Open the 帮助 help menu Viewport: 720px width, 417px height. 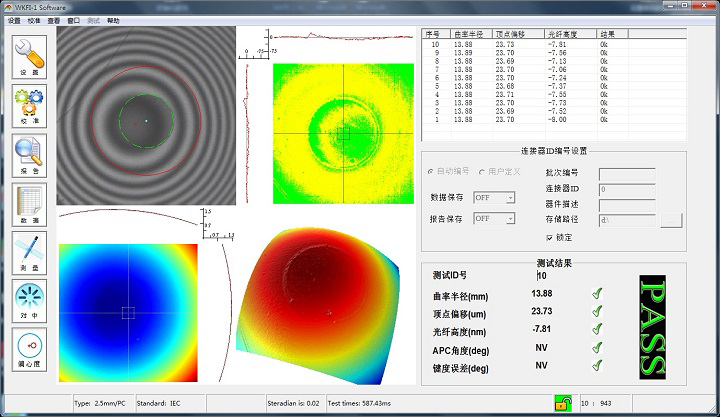(113, 21)
